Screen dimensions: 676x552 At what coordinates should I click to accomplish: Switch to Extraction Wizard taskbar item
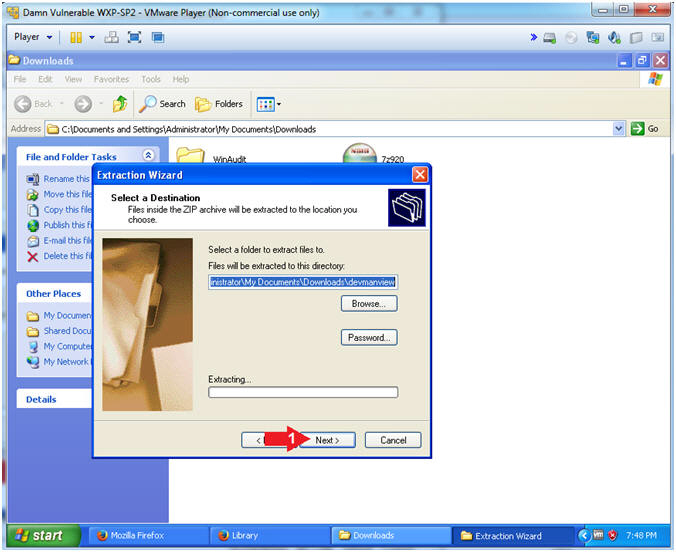pos(512,536)
